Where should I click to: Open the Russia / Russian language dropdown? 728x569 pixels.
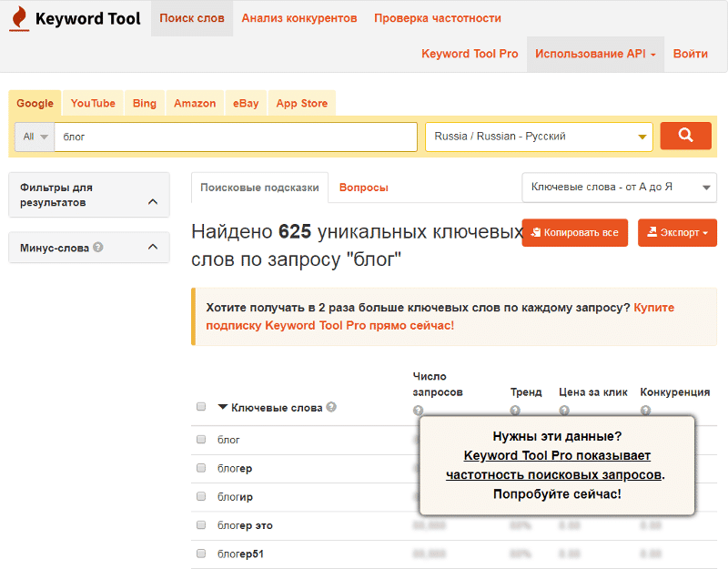539,137
